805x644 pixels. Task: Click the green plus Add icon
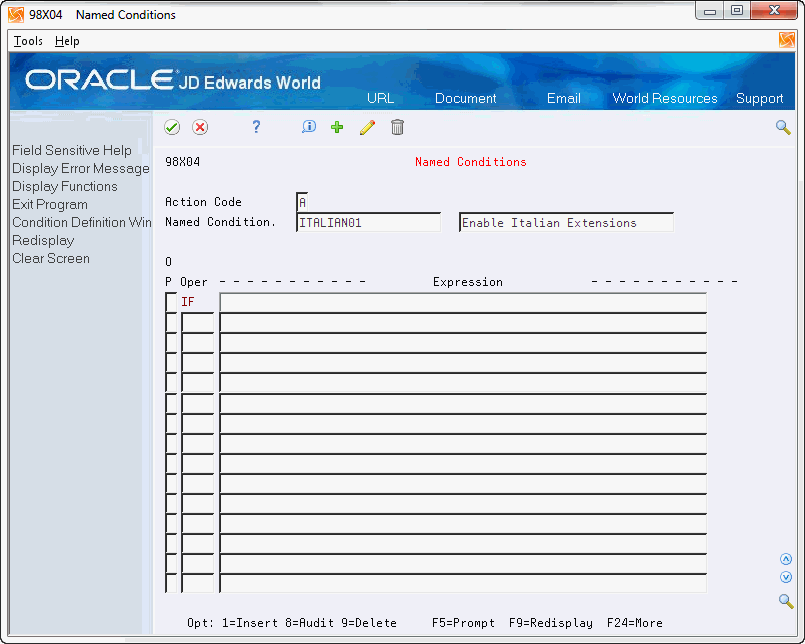pos(337,127)
